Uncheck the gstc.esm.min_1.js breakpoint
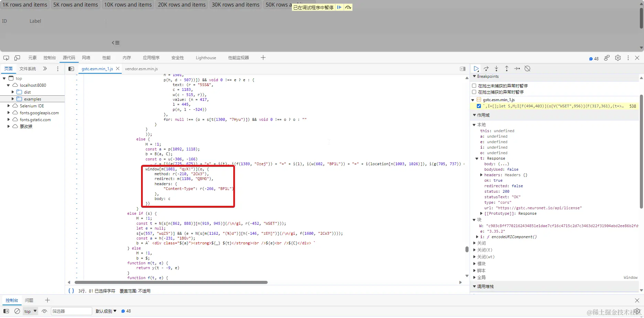The width and height of the screenshot is (644, 318). tap(479, 106)
